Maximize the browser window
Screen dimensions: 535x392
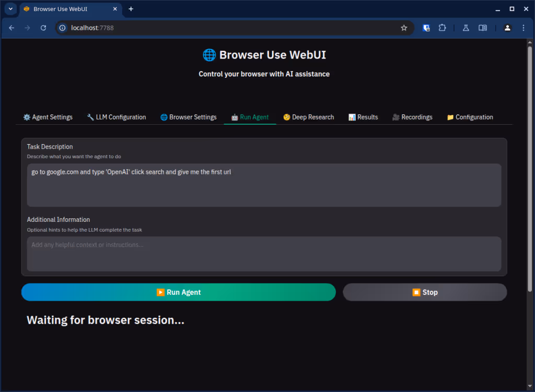tap(512, 9)
